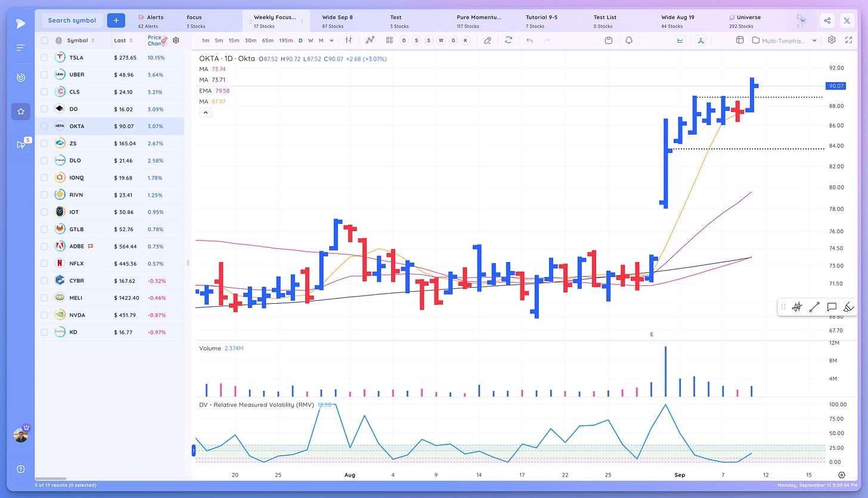Sort by the Last price column arrows

pos(132,41)
